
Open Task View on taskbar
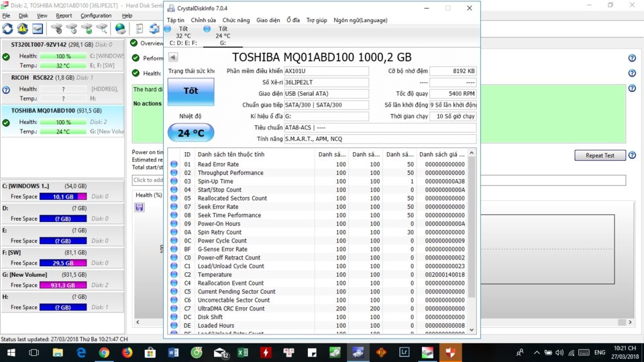point(34,353)
